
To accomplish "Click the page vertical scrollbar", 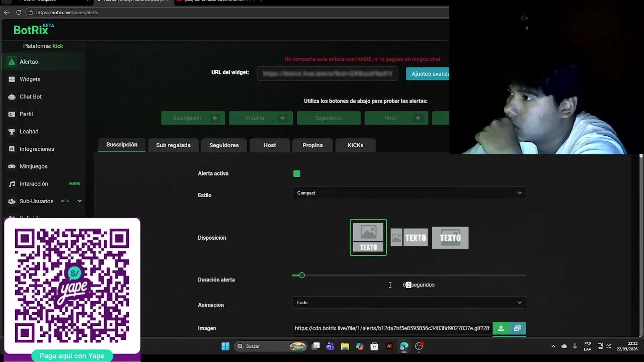I will pyautogui.click(x=641, y=245).
